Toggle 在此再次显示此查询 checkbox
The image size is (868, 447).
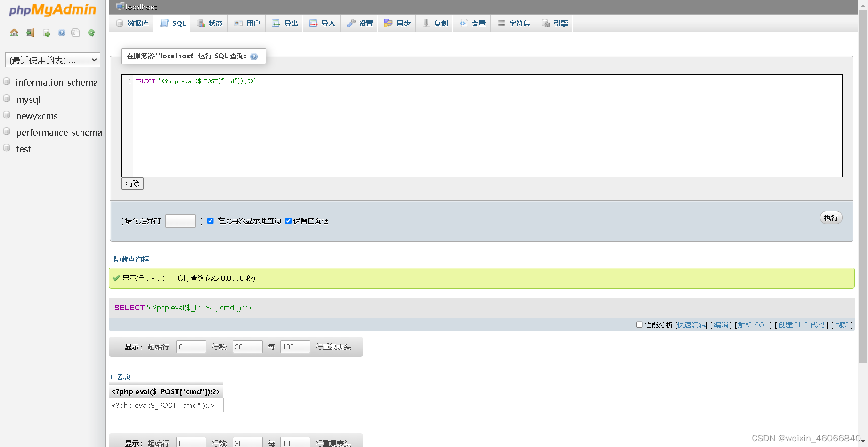[x=211, y=221]
